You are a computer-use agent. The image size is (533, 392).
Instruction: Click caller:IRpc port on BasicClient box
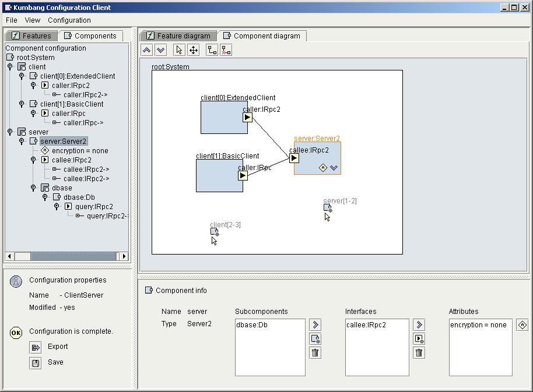tap(243, 175)
